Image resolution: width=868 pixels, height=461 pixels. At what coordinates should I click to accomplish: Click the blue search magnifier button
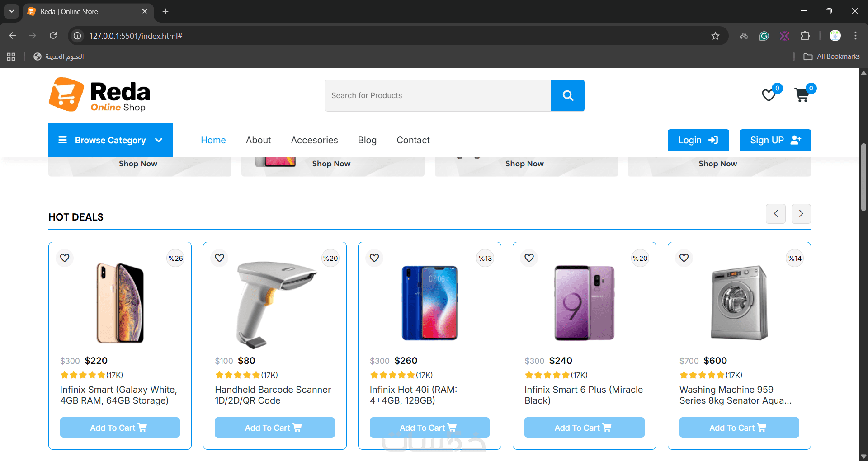point(567,95)
